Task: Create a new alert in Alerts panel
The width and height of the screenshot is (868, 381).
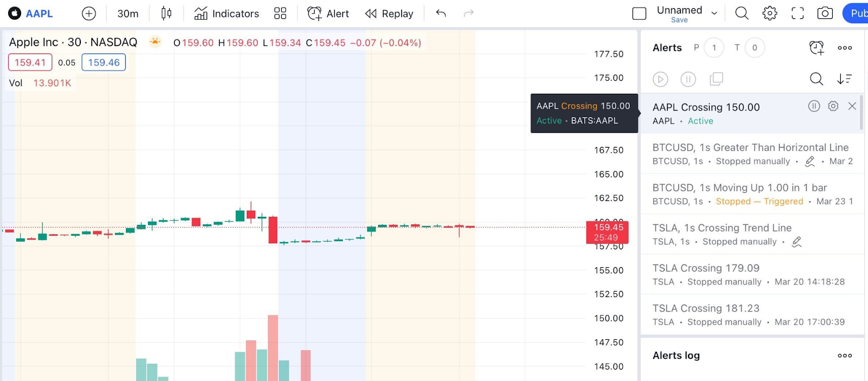Action: pyautogui.click(x=816, y=48)
